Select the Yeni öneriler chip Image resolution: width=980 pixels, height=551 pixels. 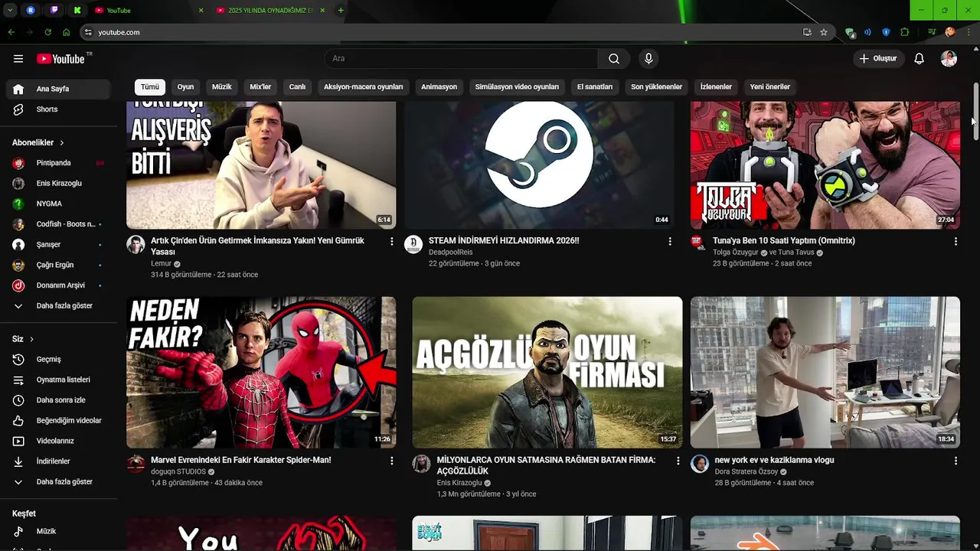[x=770, y=87]
